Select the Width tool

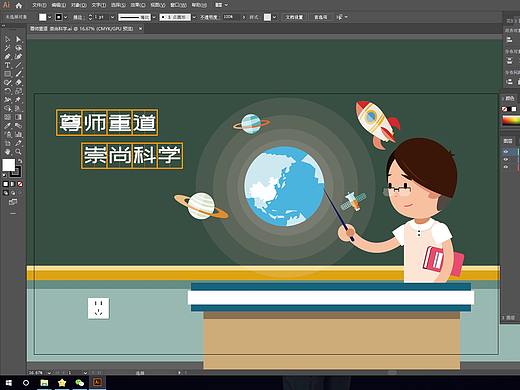(7, 100)
